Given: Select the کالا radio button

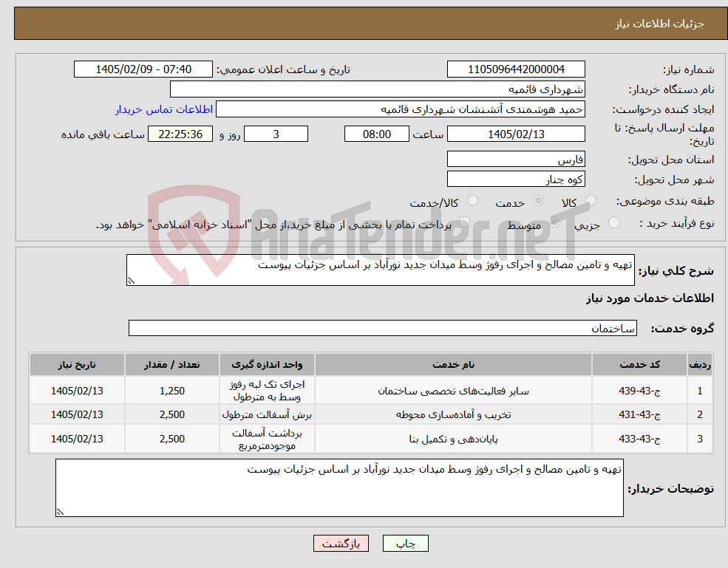Looking at the screenshot, I should [x=591, y=200].
